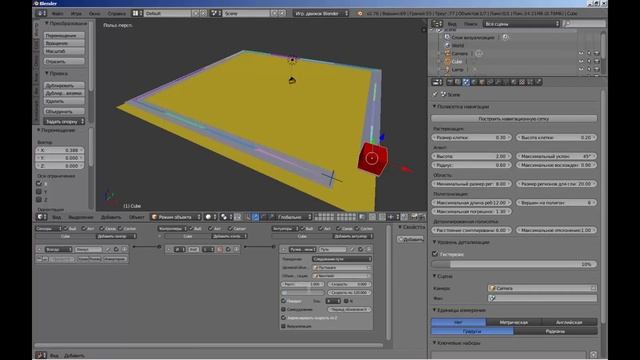The height and width of the screenshot is (360, 640).
Task: Open pivot point selector in 3D header
Action: (226, 217)
